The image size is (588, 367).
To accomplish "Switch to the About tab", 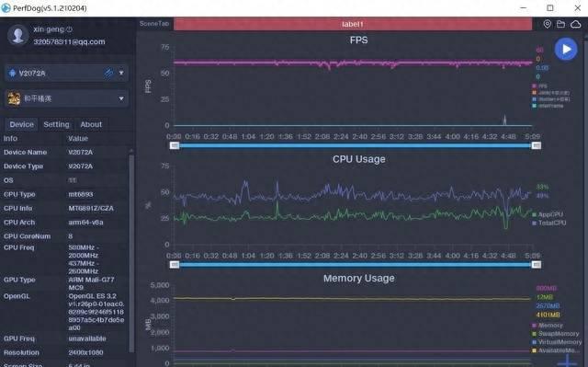I will coord(91,124).
